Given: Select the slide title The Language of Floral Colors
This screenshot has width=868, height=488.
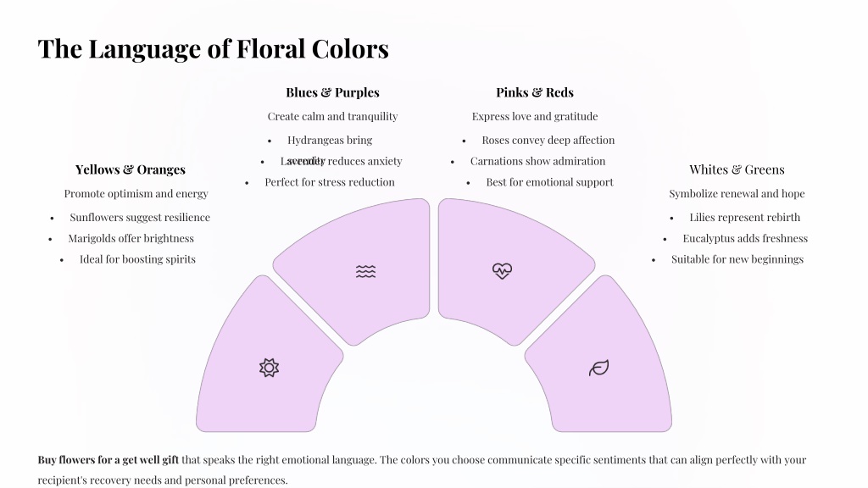Looking at the screenshot, I should 213,48.
